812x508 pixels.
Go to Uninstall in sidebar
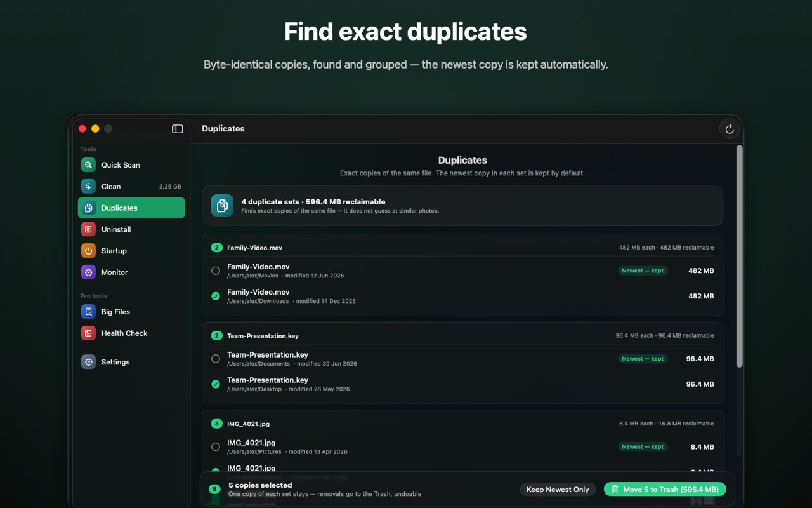click(131, 229)
